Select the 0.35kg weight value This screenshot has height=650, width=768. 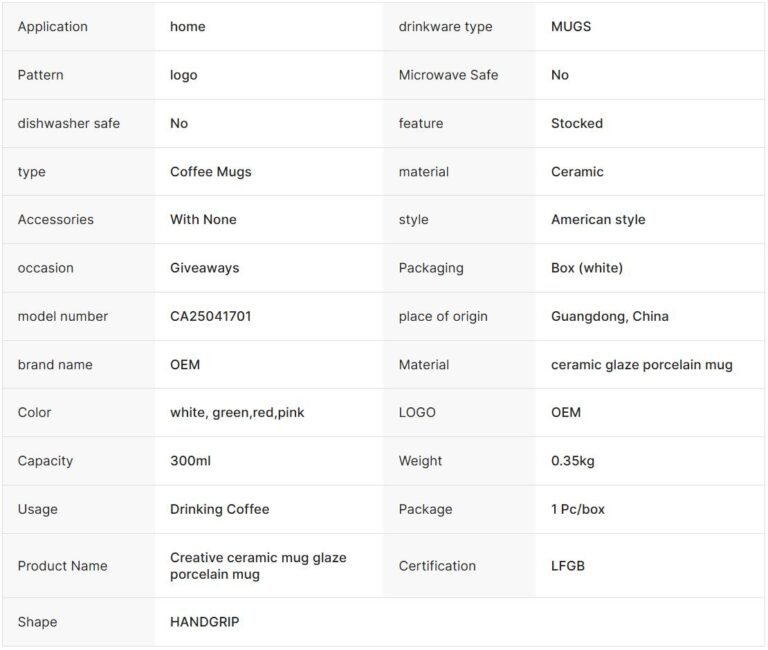point(575,461)
